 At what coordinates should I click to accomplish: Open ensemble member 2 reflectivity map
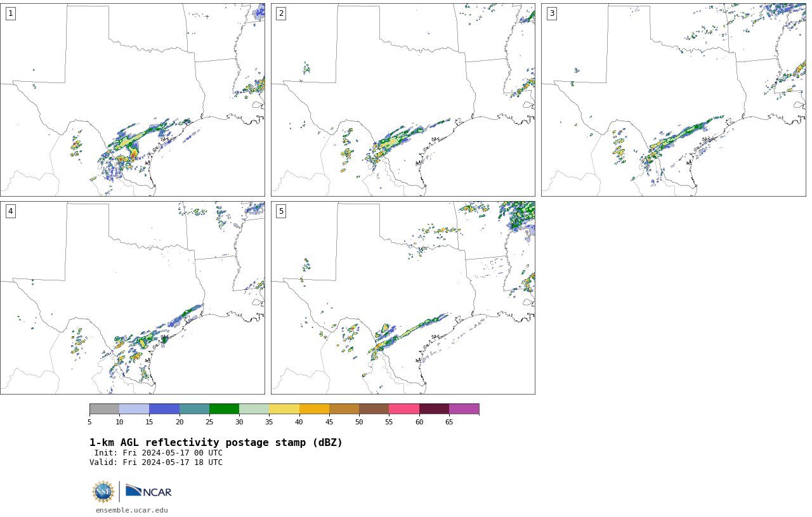click(403, 100)
